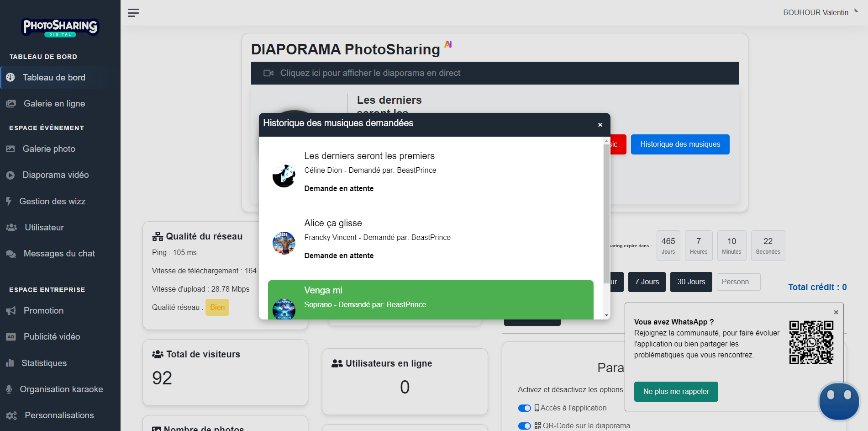The height and width of the screenshot is (431, 868).
Task: Click Soprano album cover thumbnail
Action: click(x=284, y=309)
